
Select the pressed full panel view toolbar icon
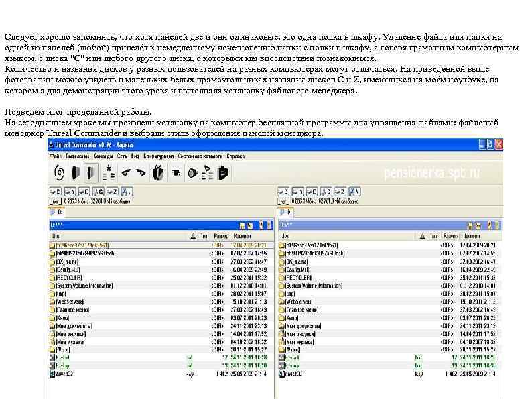point(91,172)
